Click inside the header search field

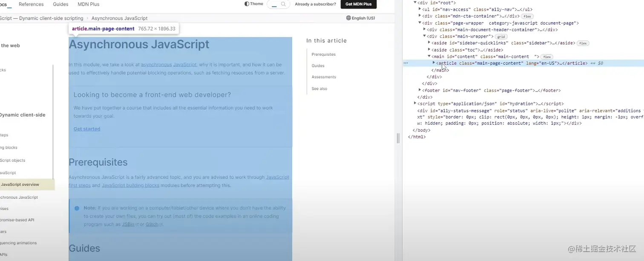coord(278,4)
